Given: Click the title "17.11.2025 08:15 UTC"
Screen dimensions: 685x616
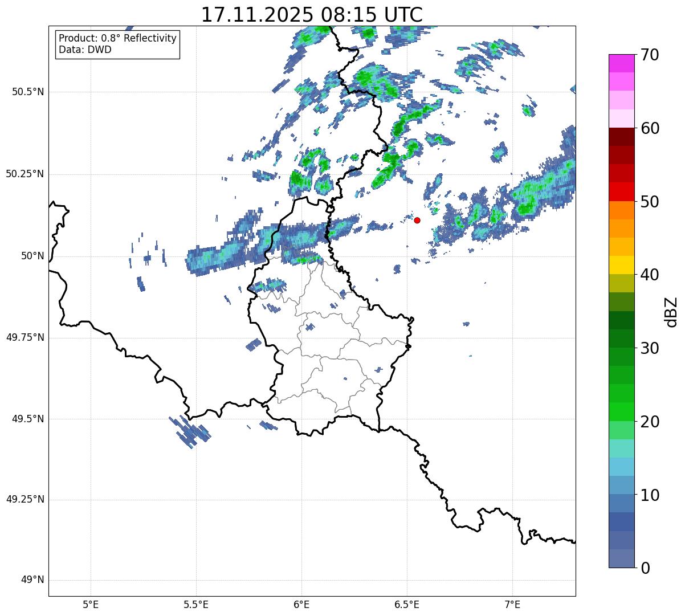Looking at the screenshot, I should (x=312, y=15).
